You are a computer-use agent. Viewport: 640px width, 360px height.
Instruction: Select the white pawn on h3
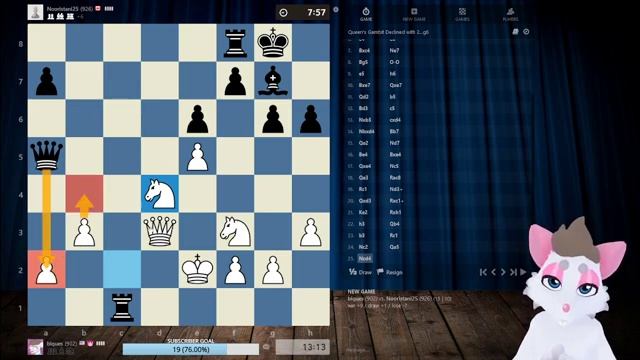point(311,231)
